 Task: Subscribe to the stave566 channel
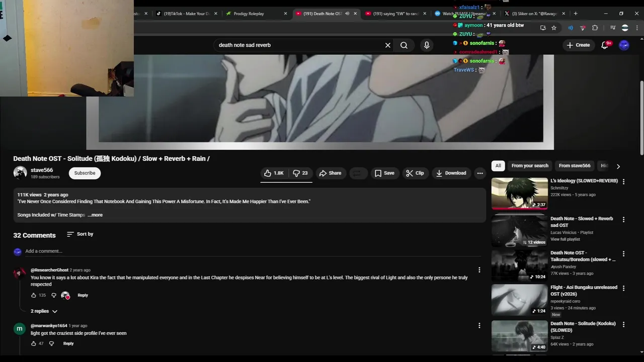pyautogui.click(x=85, y=173)
